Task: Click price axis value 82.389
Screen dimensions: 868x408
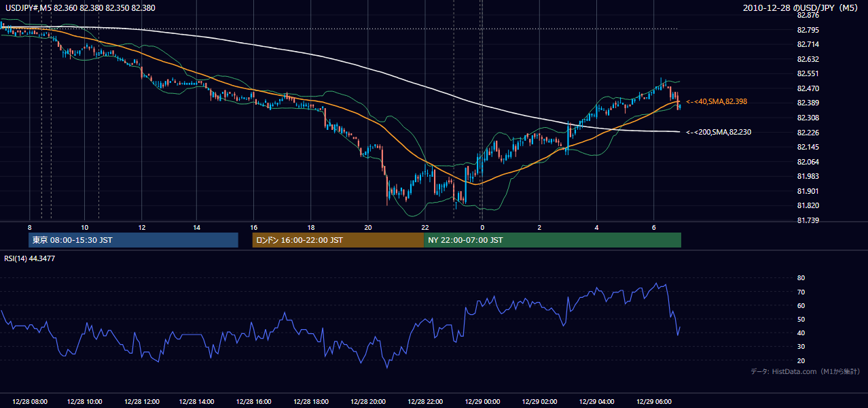Action: [x=808, y=103]
